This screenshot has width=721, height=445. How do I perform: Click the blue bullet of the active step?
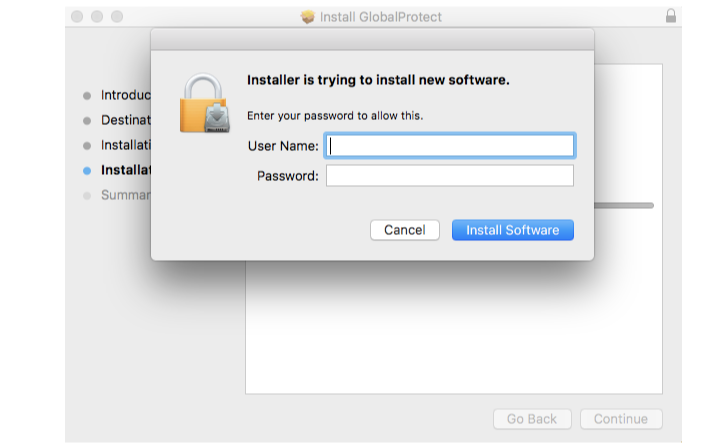87,171
